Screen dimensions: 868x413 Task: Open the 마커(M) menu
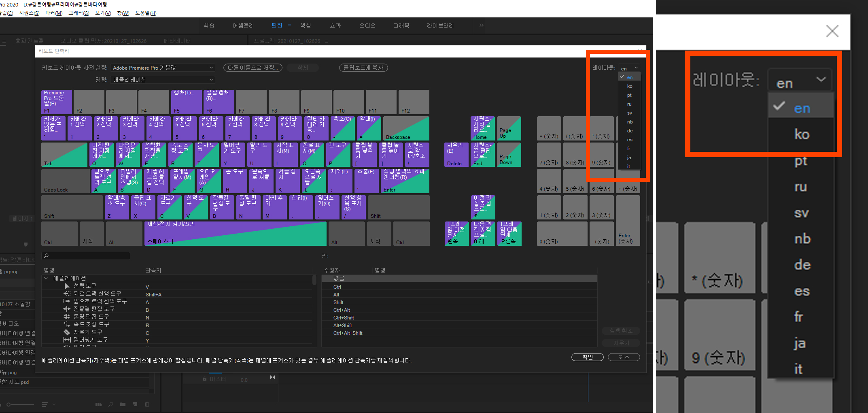tap(54, 13)
